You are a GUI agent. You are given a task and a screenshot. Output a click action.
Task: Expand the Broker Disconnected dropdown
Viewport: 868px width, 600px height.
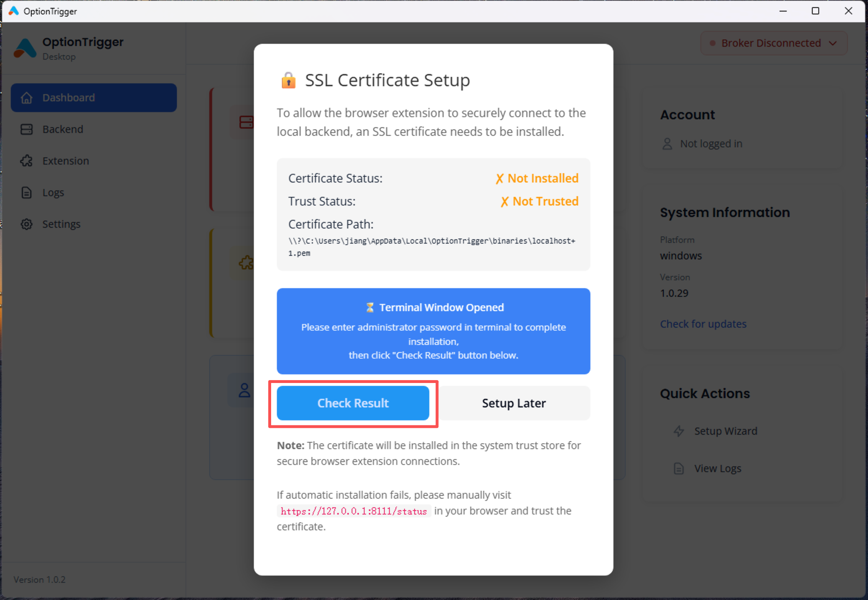[773, 43]
